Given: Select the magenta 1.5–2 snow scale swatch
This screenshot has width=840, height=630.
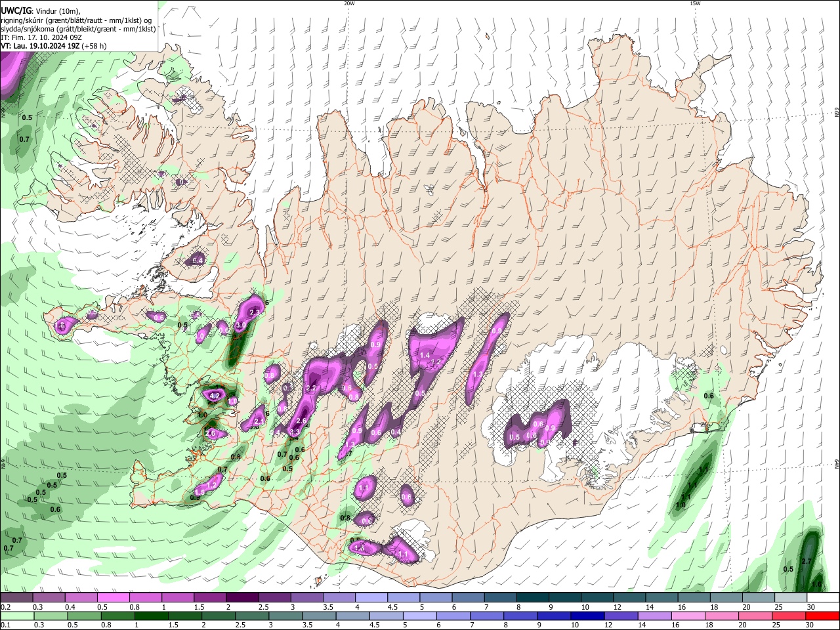Looking at the screenshot, I should pos(210,597).
